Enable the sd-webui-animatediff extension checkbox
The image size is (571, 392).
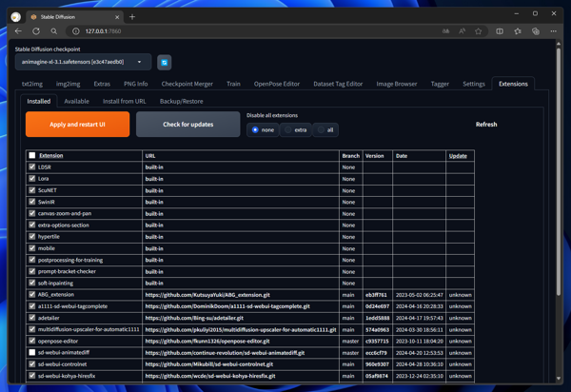[32, 352]
